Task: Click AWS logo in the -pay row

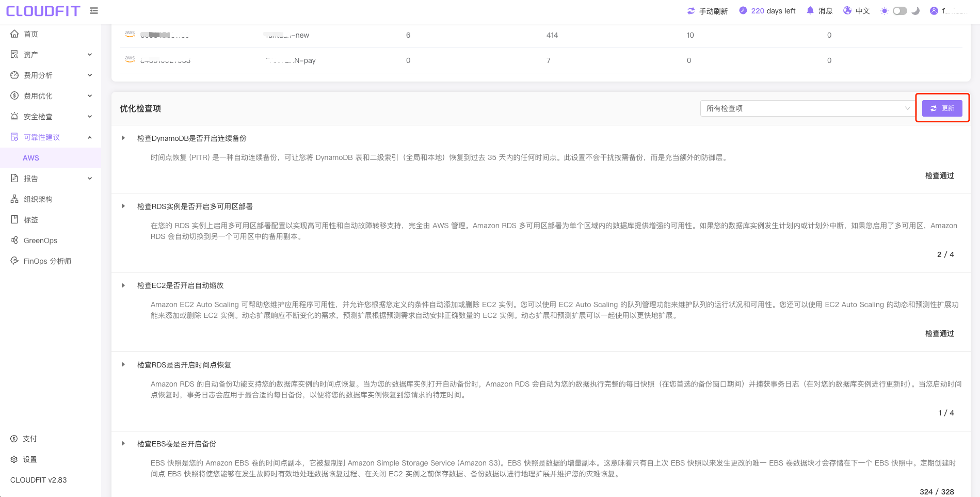Action: pos(130,59)
